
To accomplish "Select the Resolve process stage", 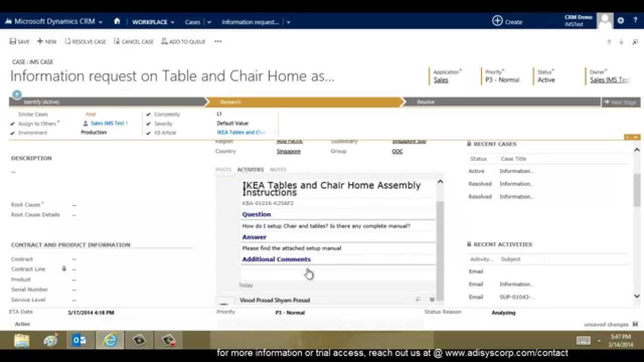I will pos(502,102).
